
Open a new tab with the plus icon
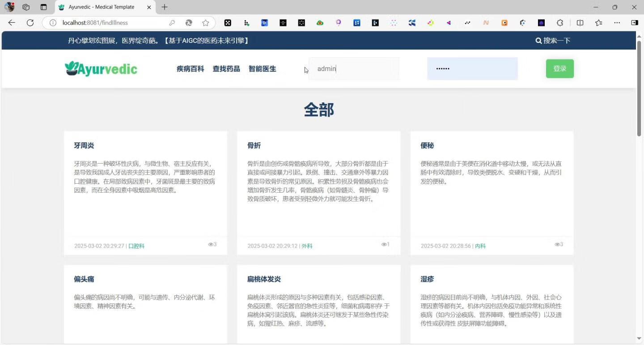point(165,7)
